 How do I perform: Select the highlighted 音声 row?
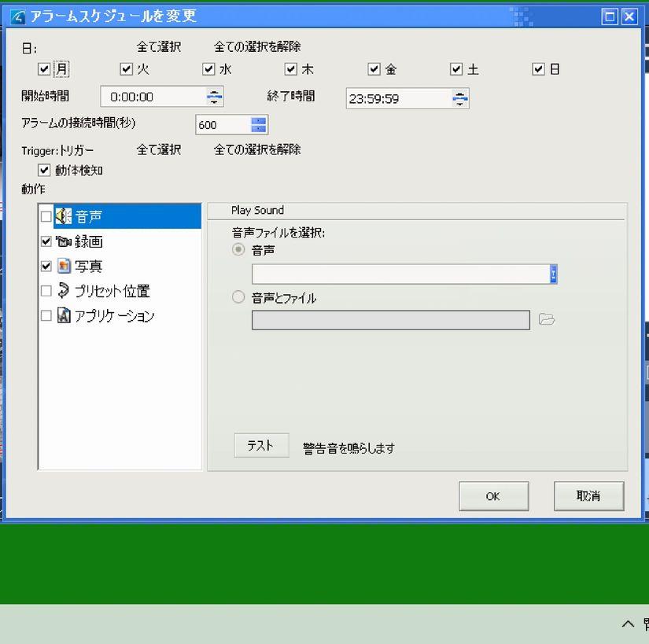click(x=120, y=216)
